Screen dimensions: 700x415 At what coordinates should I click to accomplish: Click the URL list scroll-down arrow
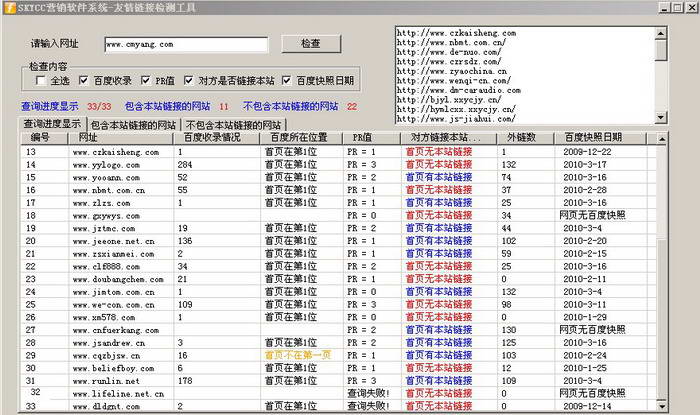point(661,118)
